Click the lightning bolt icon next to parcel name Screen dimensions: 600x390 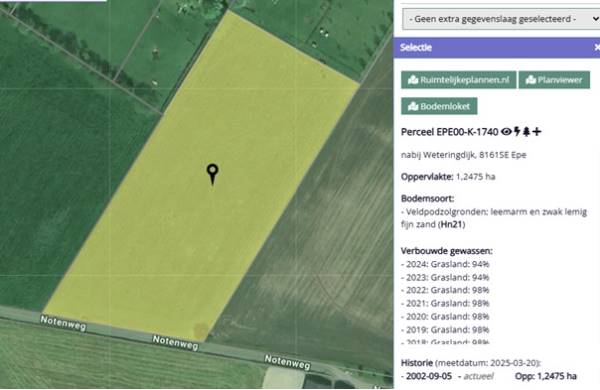517,131
